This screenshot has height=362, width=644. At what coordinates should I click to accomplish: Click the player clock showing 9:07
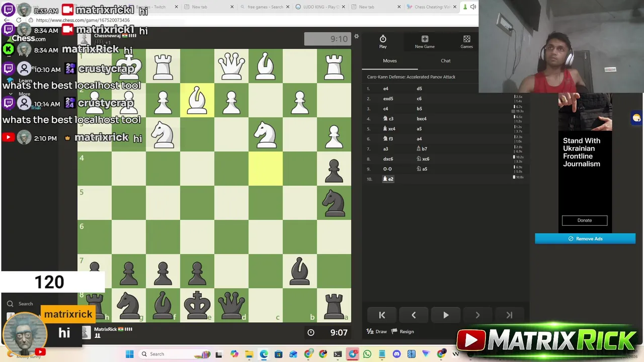tap(328, 332)
